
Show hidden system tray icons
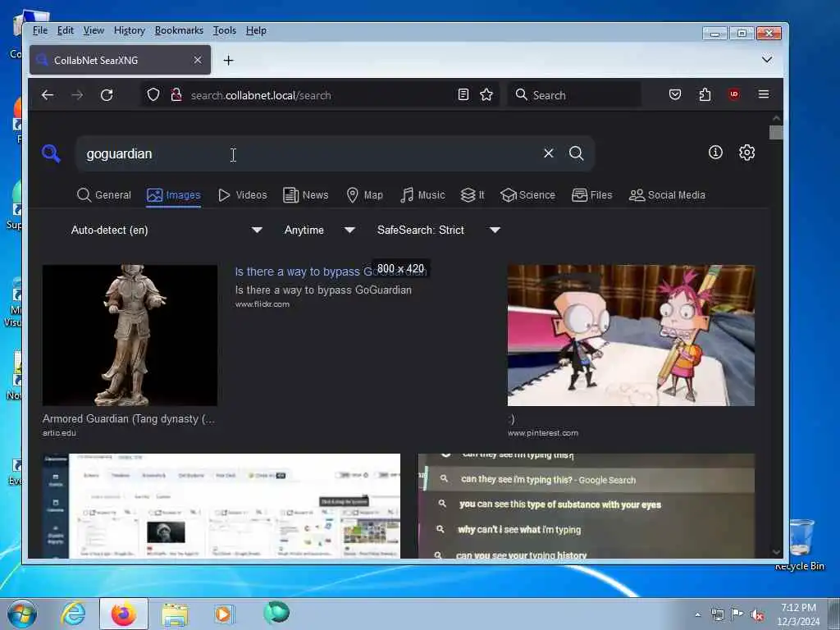[697, 614]
